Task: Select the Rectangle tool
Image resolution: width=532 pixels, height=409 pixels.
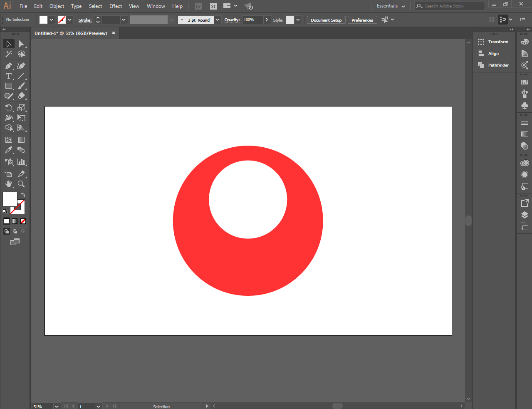Action: 9,86
